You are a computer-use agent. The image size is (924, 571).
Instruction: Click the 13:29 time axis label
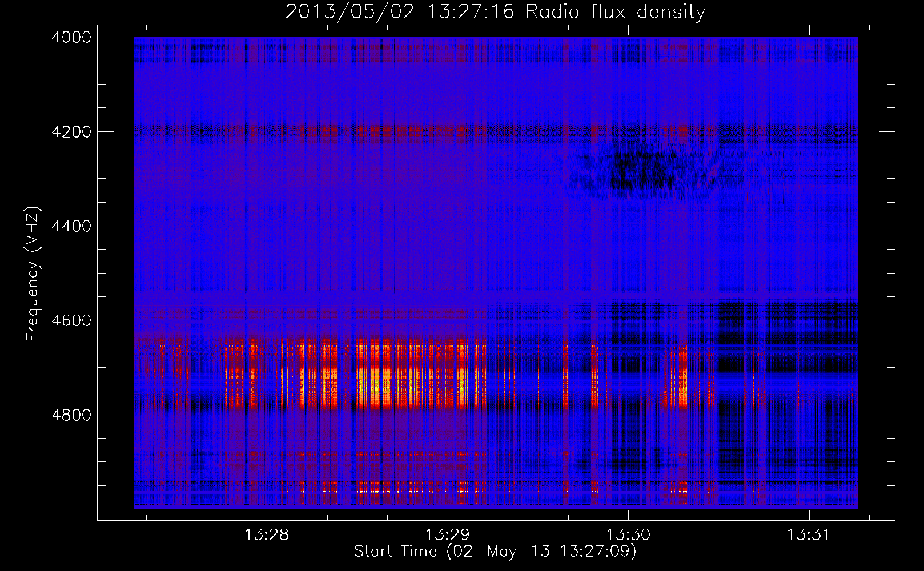pos(448,534)
